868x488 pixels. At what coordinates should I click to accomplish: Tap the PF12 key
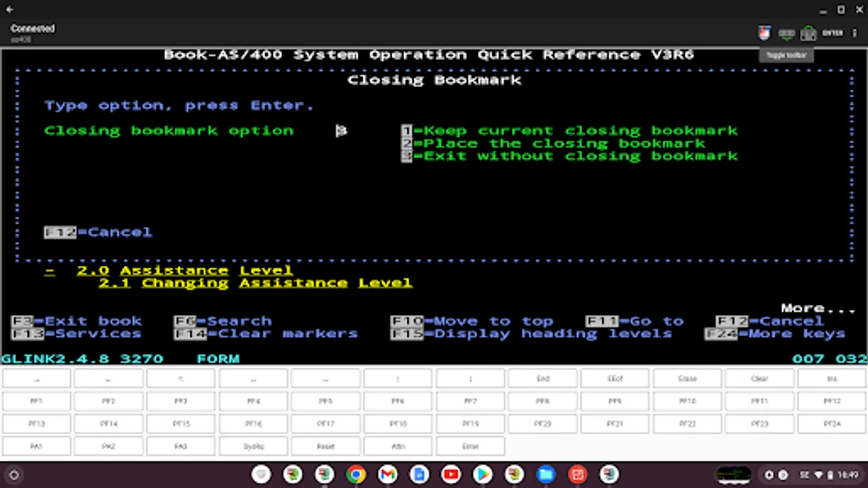tap(832, 401)
